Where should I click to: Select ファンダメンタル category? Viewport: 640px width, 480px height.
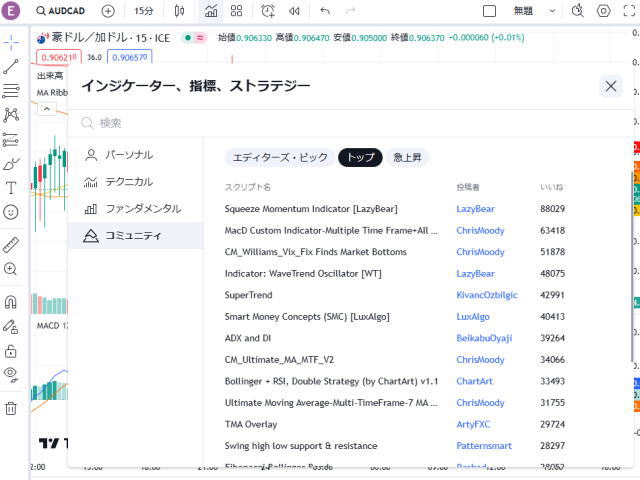pyautogui.click(x=136, y=209)
